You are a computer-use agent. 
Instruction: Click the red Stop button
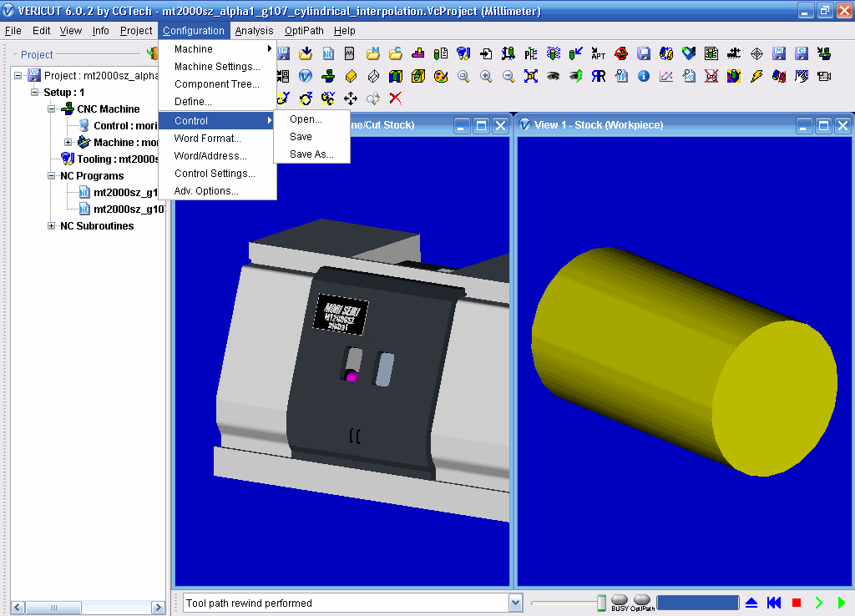coord(797,603)
